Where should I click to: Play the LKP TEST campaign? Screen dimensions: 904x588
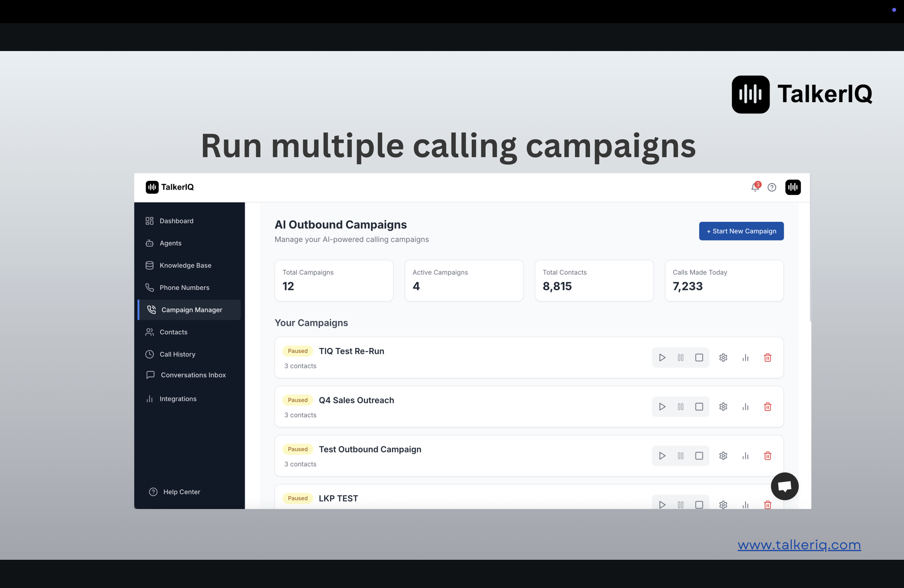pyautogui.click(x=662, y=504)
